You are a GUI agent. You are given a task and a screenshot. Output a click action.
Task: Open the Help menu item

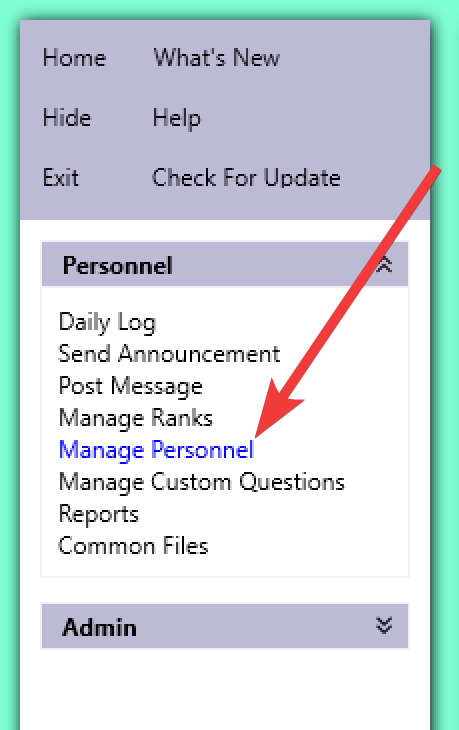click(x=176, y=119)
